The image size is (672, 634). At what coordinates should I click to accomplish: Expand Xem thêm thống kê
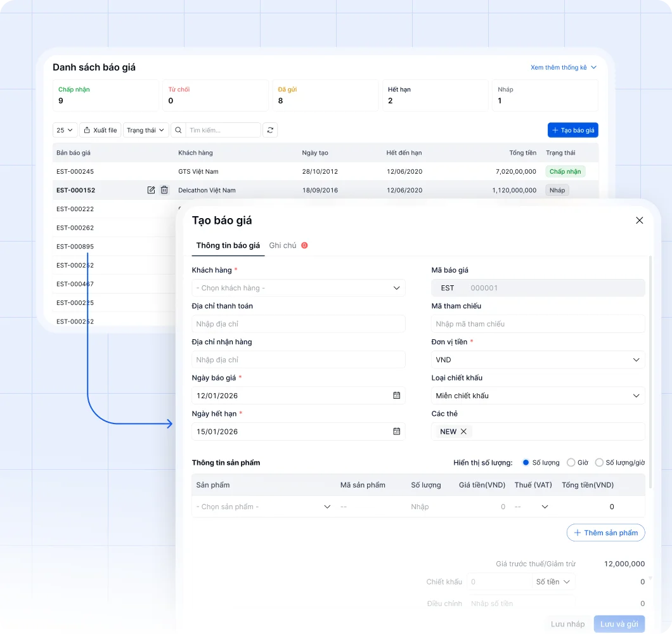(x=563, y=67)
